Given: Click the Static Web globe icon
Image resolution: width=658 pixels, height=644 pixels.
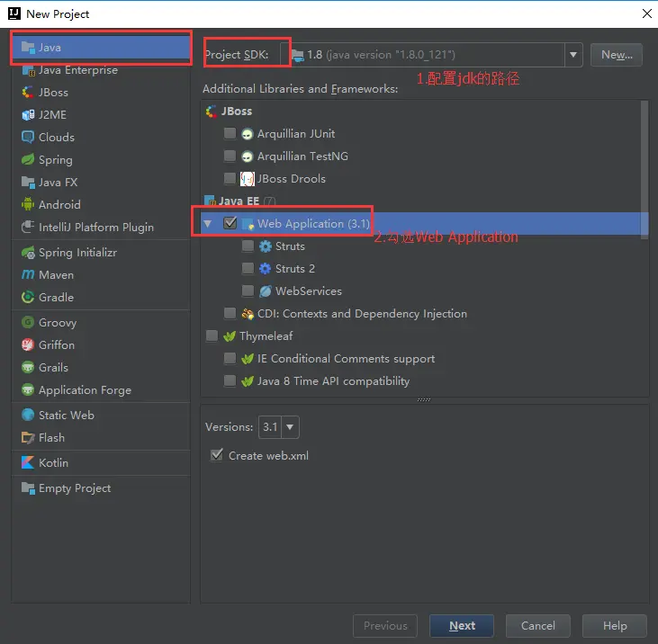Looking at the screenshot, I should point(28,415).
